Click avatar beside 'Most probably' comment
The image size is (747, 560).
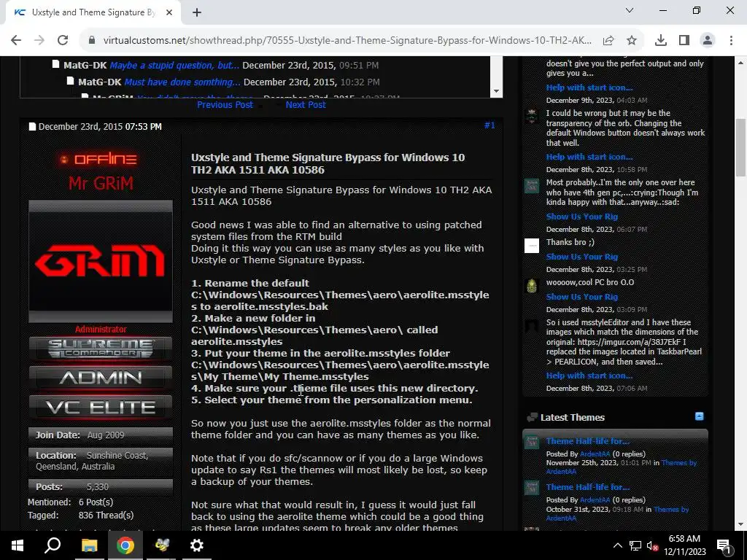pyautogui.click(x=532, y=186)
